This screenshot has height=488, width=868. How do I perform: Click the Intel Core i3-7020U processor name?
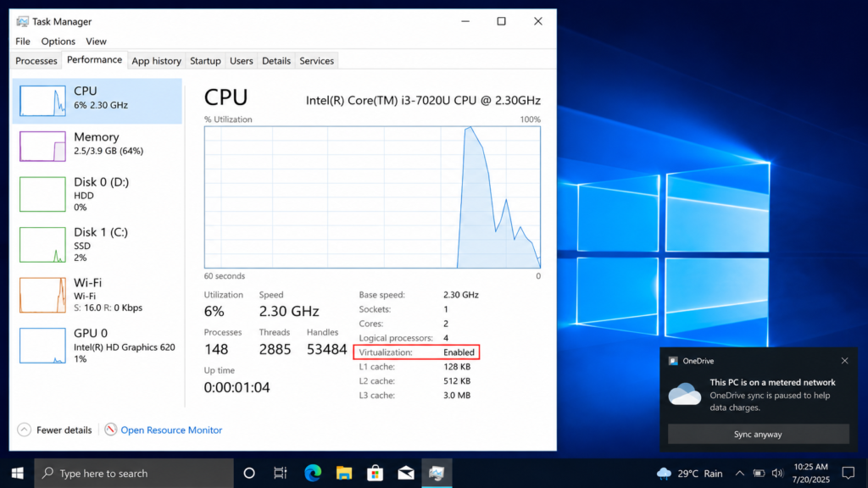[x=423, y=100]
